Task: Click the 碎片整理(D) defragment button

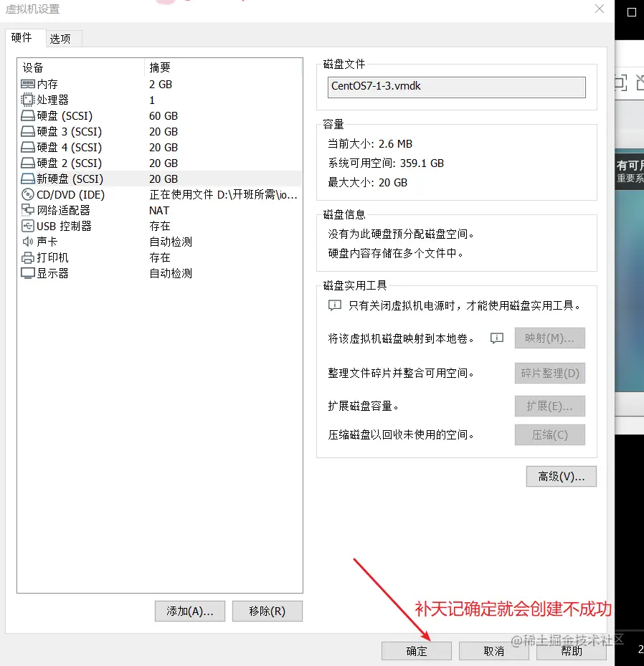Action: pos(549,373)
